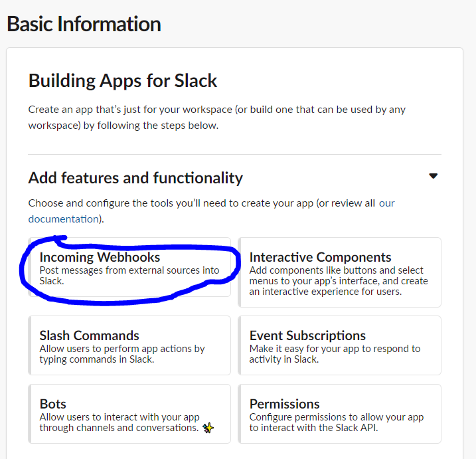Screen dimensions: 476x459
Task: Open the Incoming Webhooks feature card
Action: pos(129,267)
